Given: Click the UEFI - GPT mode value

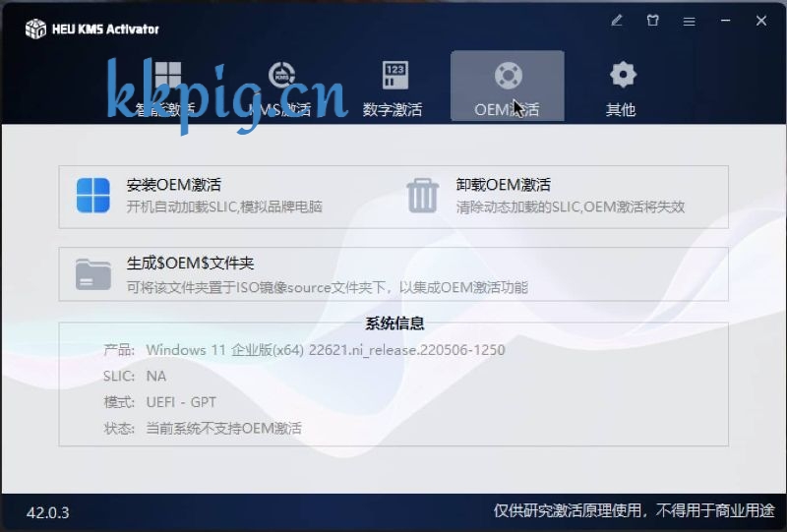Looking at the screenshot, I should coord(181,402).
